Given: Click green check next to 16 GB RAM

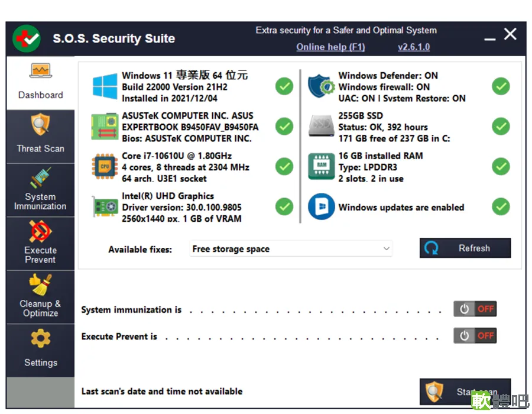Looking at the screenshot, I should pyautogui.click(x=501, y=166).
